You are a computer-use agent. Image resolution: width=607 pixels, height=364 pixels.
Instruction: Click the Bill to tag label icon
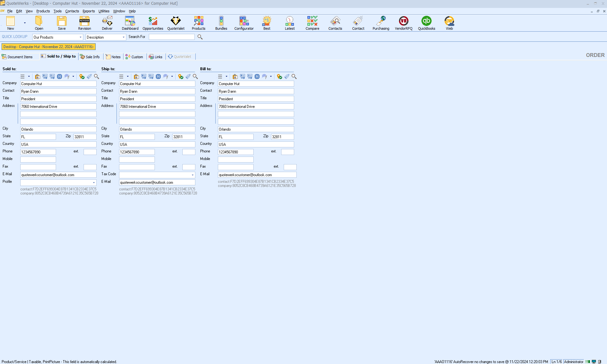287,77
